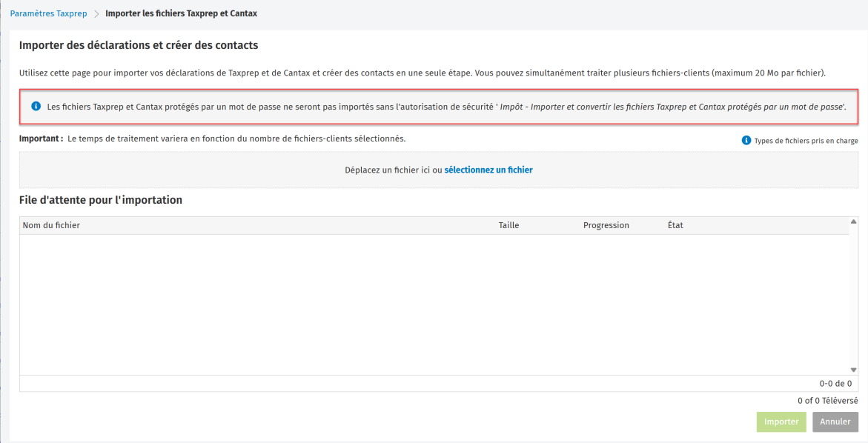The image size is (868, 443).
Task: Open 'Types de fichiers pris en charge' text
Action: pos(806,141)
